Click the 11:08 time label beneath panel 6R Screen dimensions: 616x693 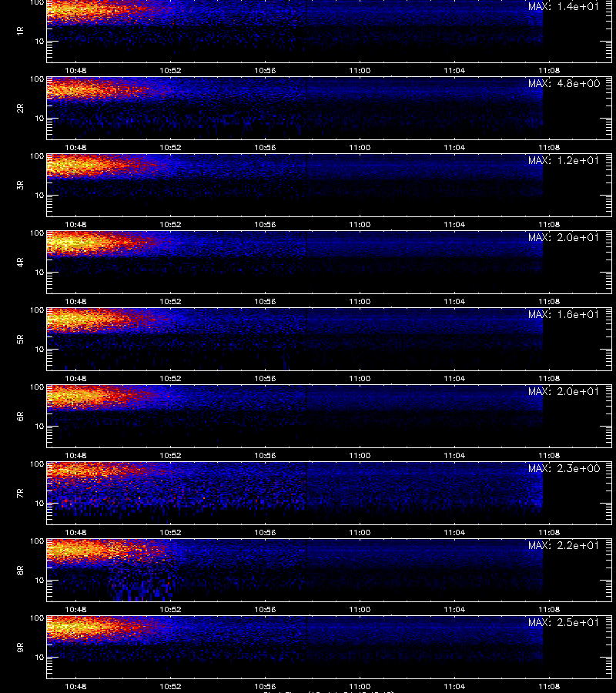(x=549, y=455)
